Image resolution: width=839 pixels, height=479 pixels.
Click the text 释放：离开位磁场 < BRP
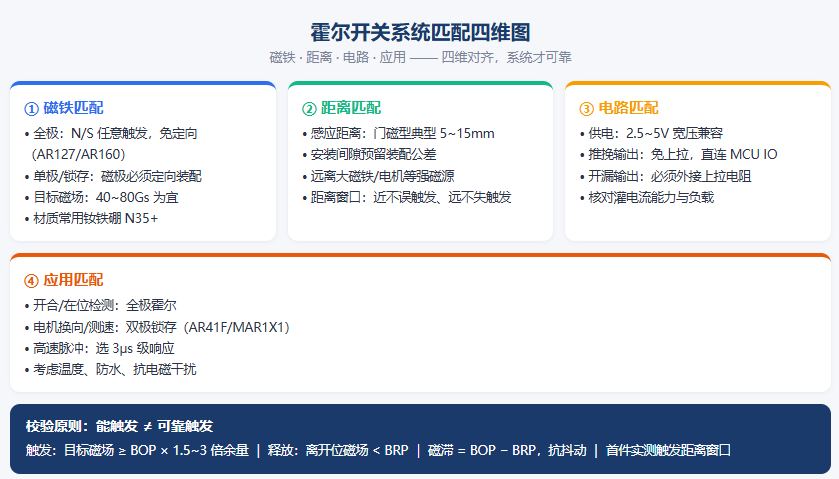(338, 451)
